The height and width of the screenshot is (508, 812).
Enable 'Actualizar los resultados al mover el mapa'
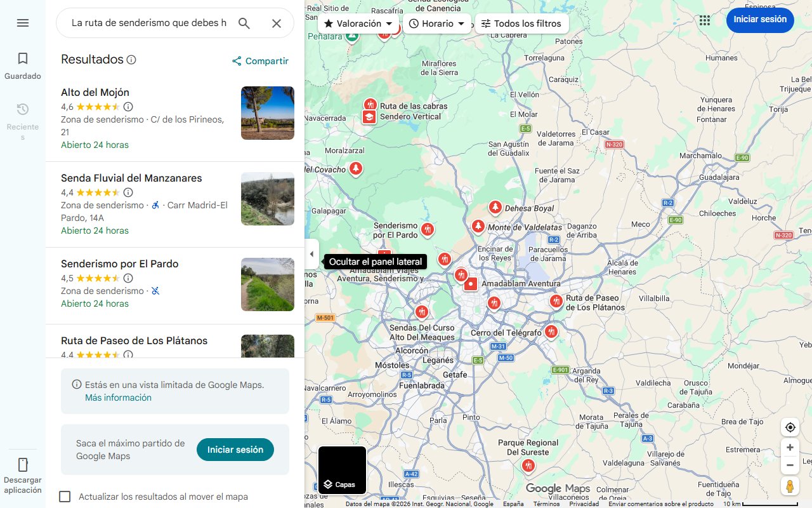pos(65,497)
